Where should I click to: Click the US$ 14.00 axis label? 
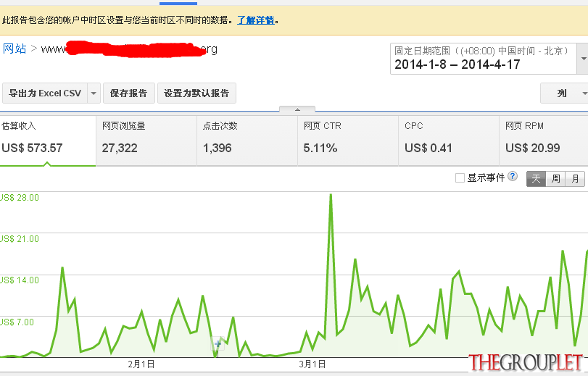20,280
